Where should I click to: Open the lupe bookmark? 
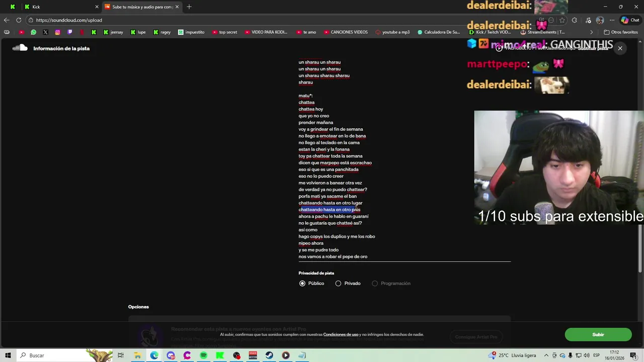[x=138, y=32]
